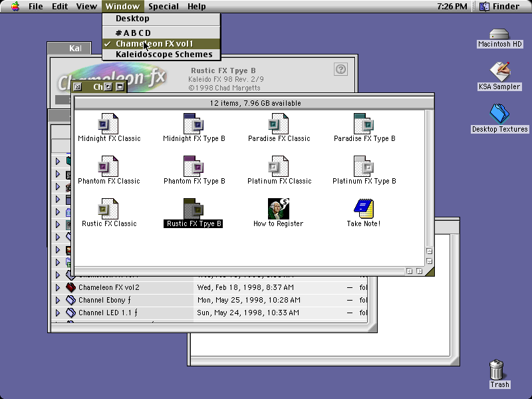Select the How to Register document icon

tap(279, 209)
